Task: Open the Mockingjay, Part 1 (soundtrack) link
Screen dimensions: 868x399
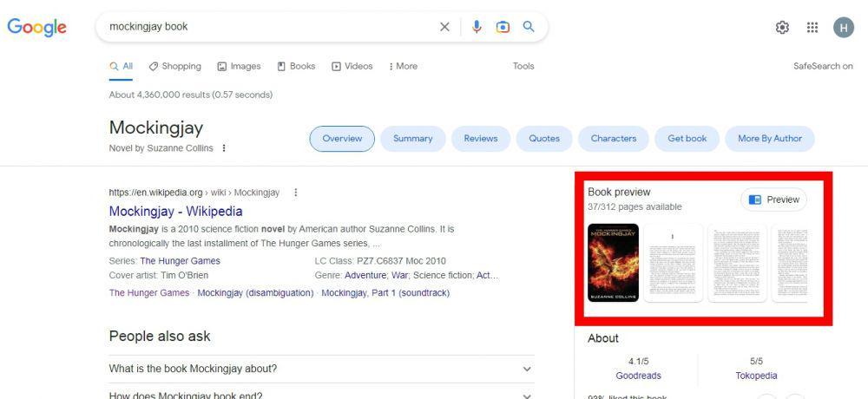Action: coord(385,293)
